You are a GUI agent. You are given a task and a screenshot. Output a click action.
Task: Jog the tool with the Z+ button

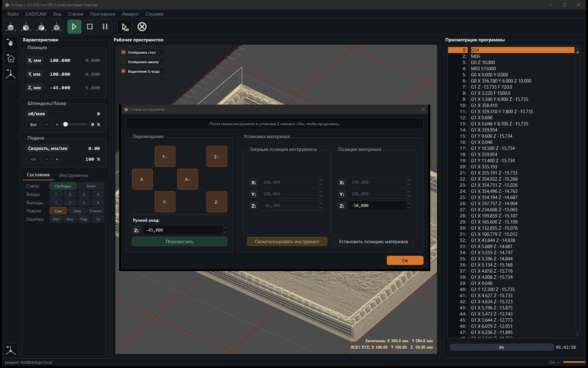[x=217, y=156]
